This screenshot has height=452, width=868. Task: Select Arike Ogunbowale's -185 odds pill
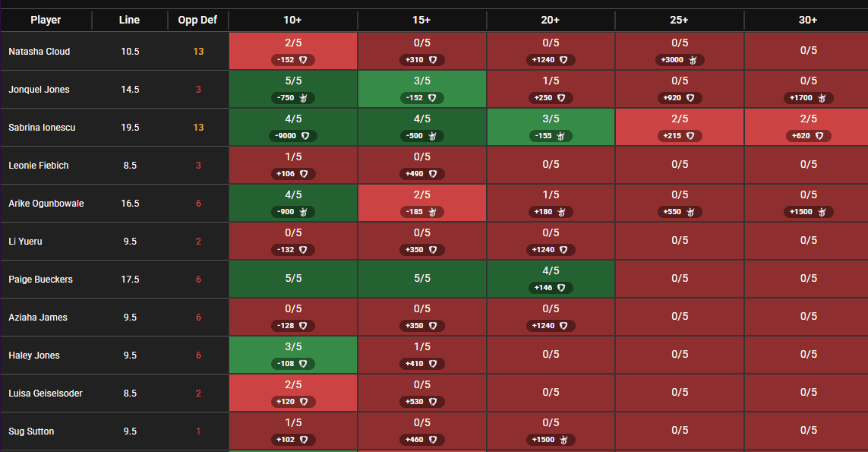421,212
